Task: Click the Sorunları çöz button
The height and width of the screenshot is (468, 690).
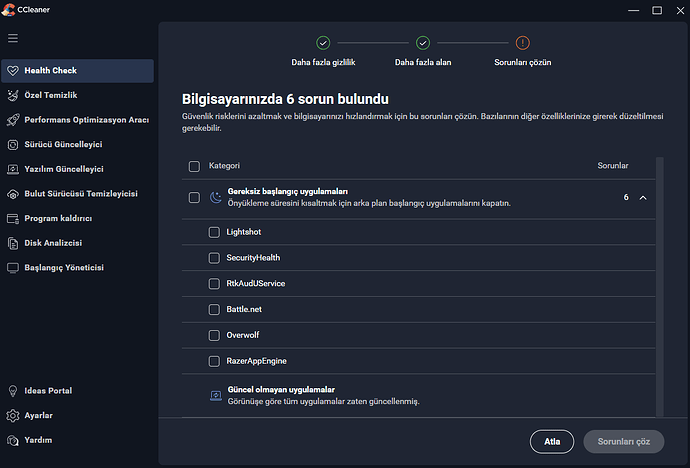Action: (x=623, y=441)
